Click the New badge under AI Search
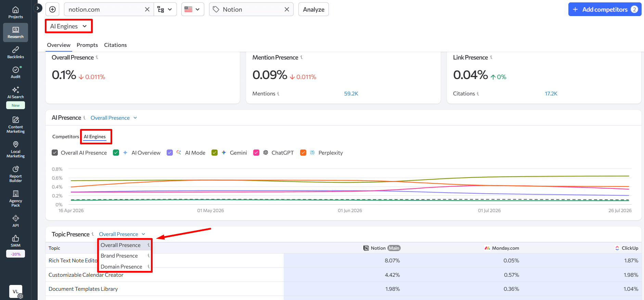The image size is (644, 300). click(15, 105)
